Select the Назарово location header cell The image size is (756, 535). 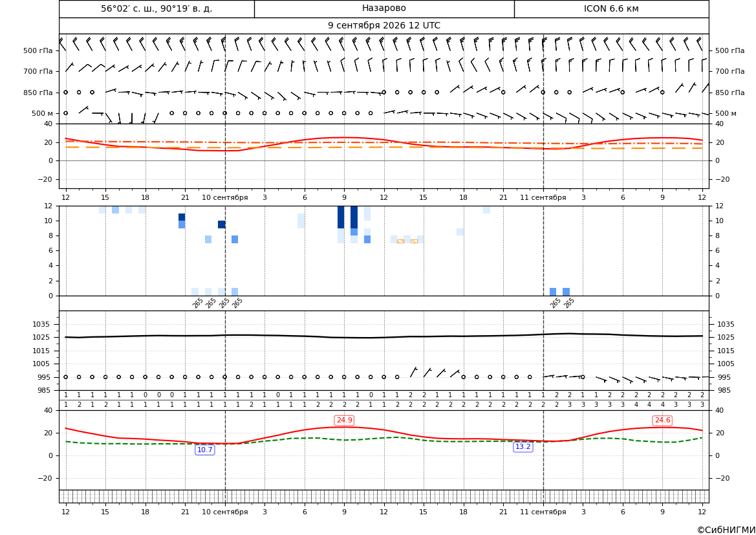click(384, 8)
